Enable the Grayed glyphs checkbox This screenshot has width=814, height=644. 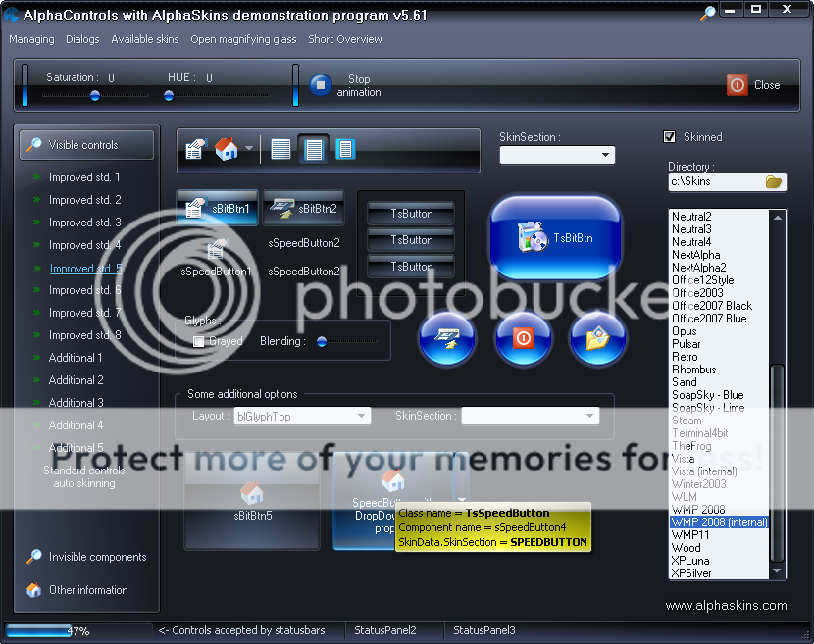[x=199, y=342]
